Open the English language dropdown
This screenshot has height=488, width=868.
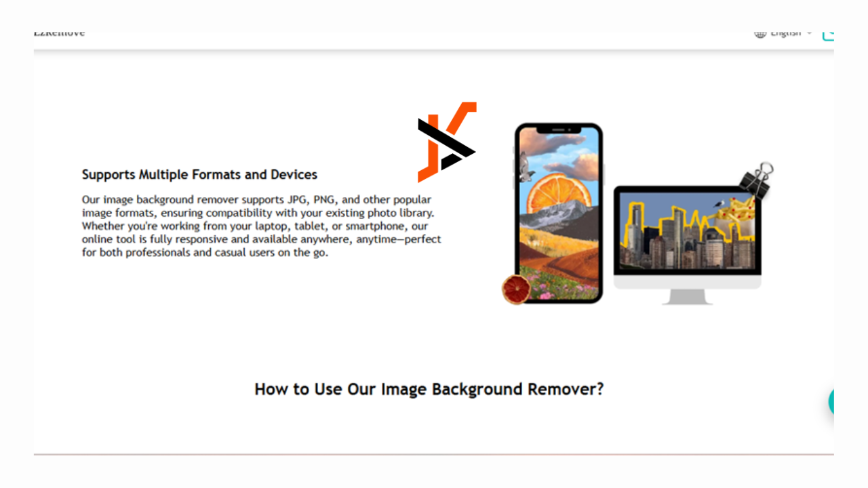[x=783, y=33]
